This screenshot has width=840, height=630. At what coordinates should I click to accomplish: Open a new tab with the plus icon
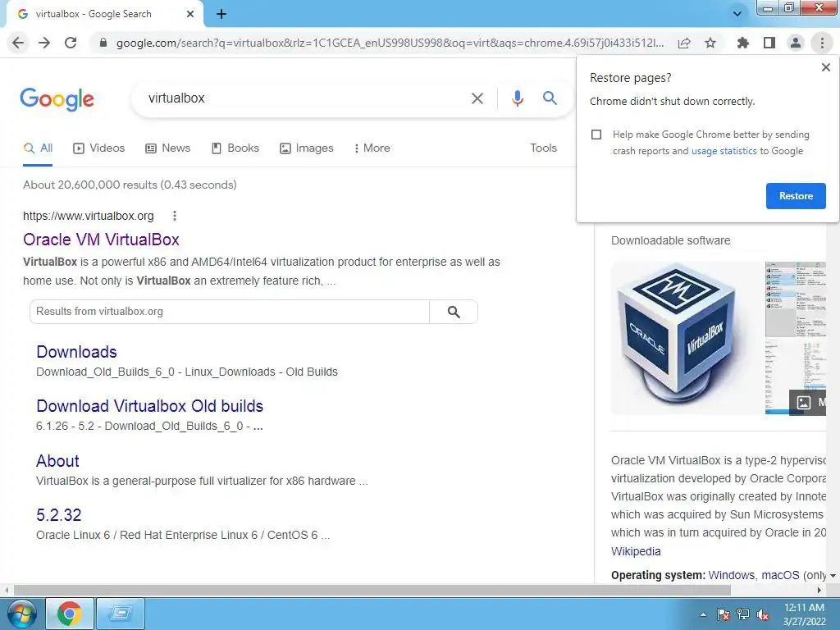coord(221,14)
